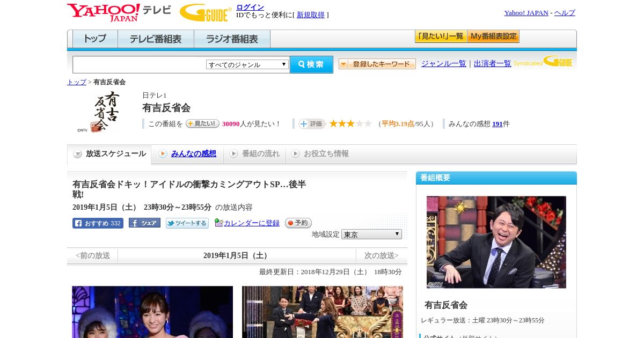Click the 191 reviews count link
The image size is (644, 338).
pyautogui.click(x=497, y=124)
